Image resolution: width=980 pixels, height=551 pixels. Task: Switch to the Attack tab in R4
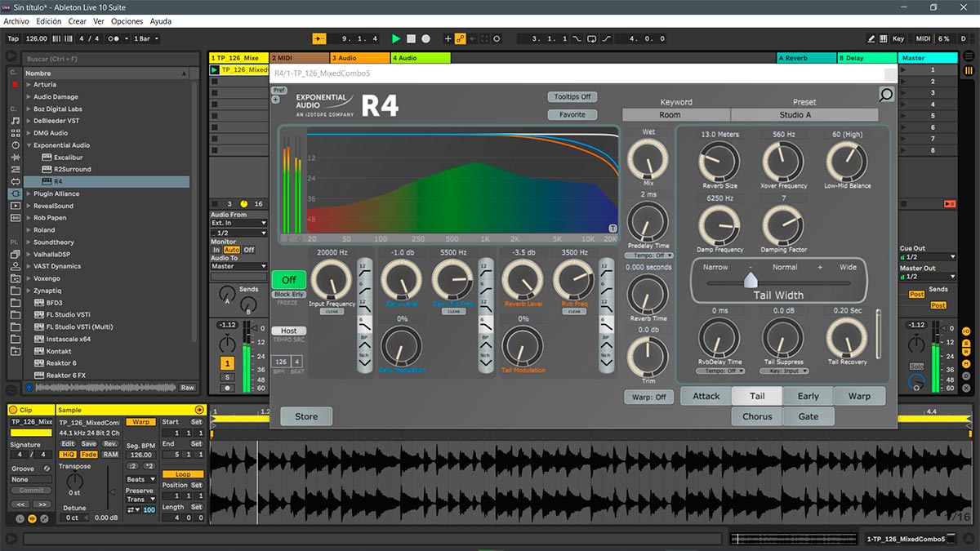(x=706, y=396)
